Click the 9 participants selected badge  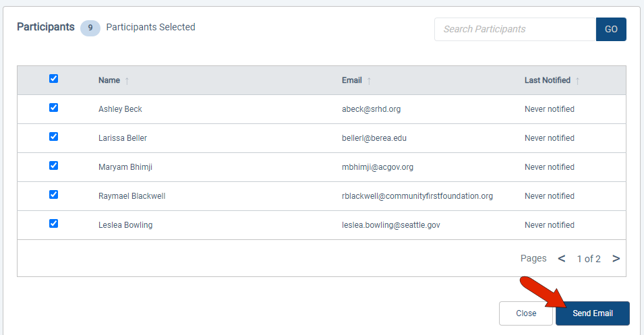(90, 28)
